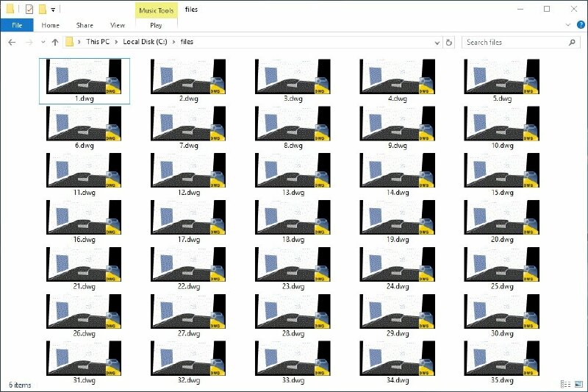Select the 13.dwg file thumbnail
588x392 pixels.
click(x=293, y=171)
